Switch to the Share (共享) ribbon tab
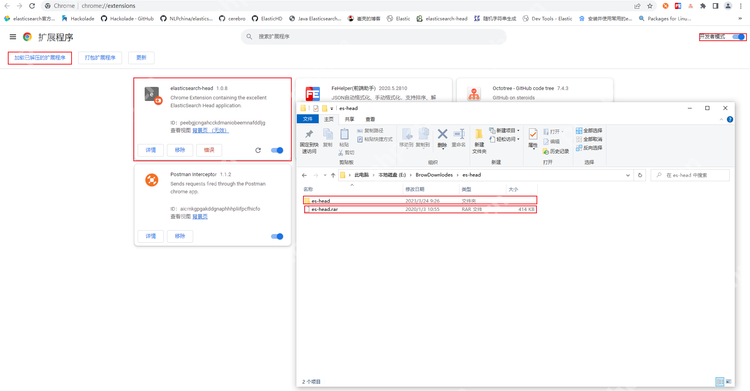Screen dimensions: 750x391 [350, 119]
